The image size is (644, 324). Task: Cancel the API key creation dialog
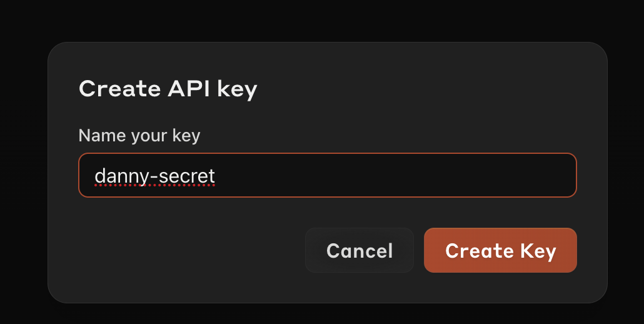click(x=360, y=250)
